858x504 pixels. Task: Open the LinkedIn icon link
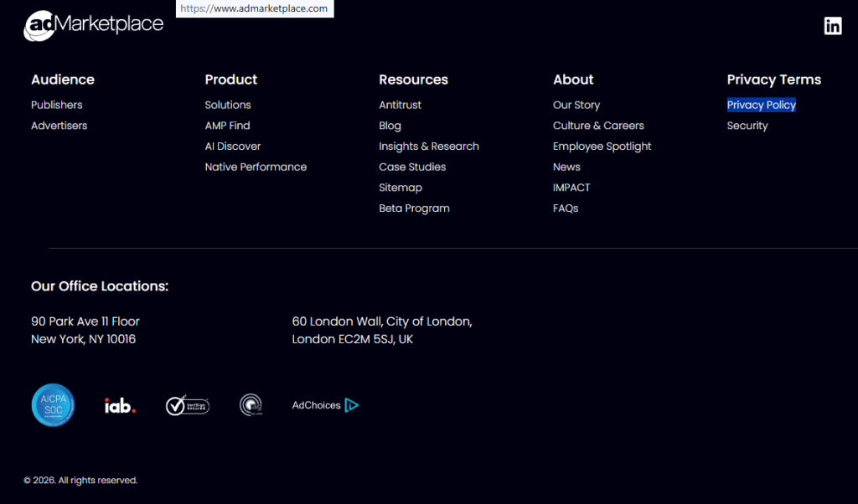pyautogui.click(x=832, y=26)
